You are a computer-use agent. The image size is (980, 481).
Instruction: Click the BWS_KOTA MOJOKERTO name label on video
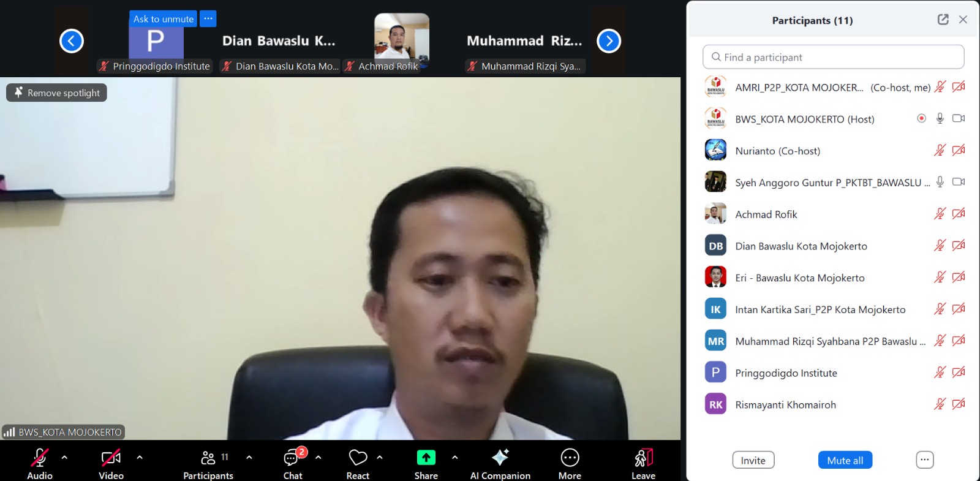click(x=63, y=432)
